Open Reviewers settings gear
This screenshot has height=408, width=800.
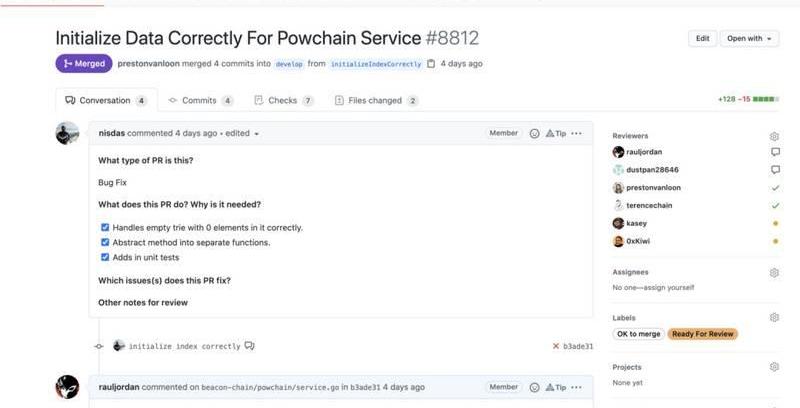click(x=774, y=136)
